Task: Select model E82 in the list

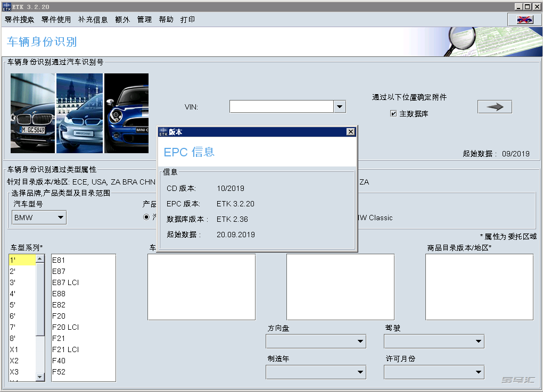Action: coord(84,305)
